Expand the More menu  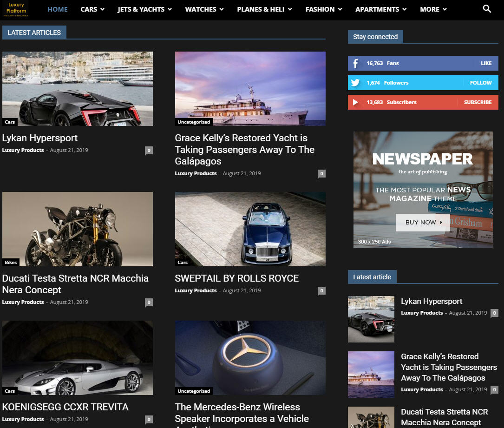click(433, 9)
